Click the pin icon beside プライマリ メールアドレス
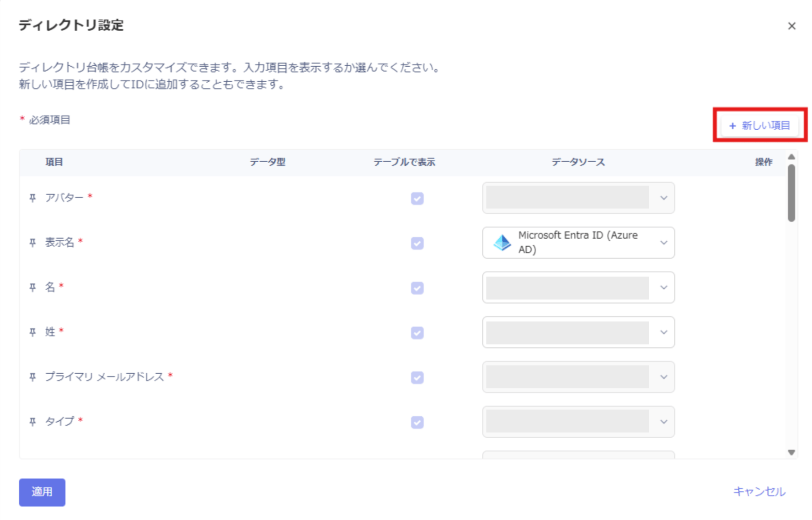This screenshot has width=812, height=520. [x=32, y=377]
